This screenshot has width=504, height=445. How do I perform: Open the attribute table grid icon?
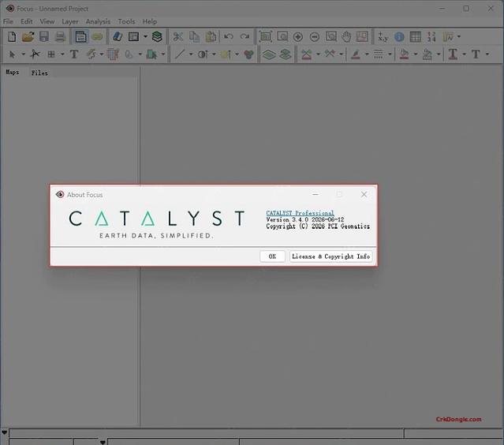tap(416, 36)
